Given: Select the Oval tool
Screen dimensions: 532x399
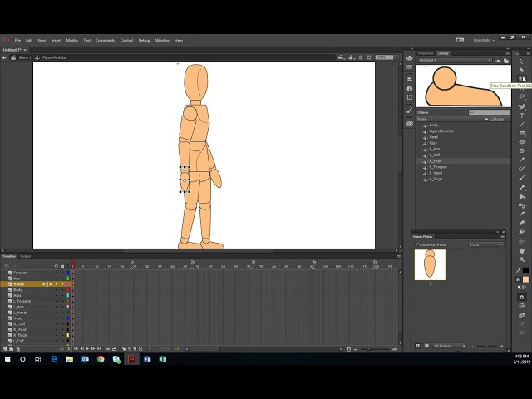Looking at the screenshot, I should (521, 142).
